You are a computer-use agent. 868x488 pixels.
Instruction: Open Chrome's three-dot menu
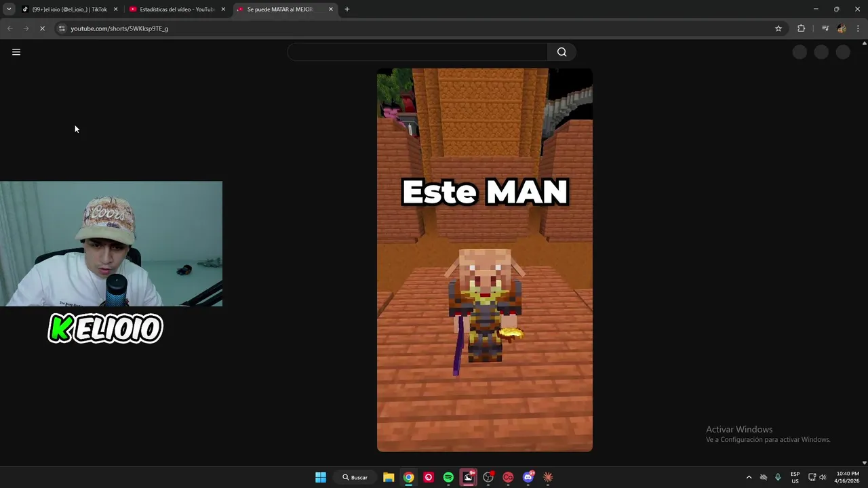click(859, 28)
